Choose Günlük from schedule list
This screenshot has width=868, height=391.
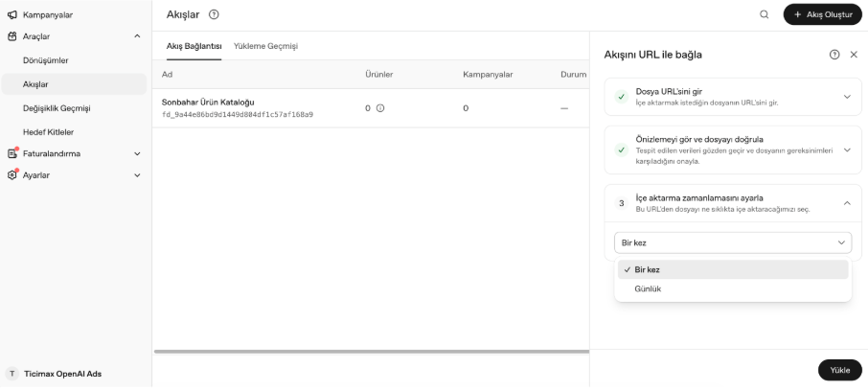click(733, 289)
